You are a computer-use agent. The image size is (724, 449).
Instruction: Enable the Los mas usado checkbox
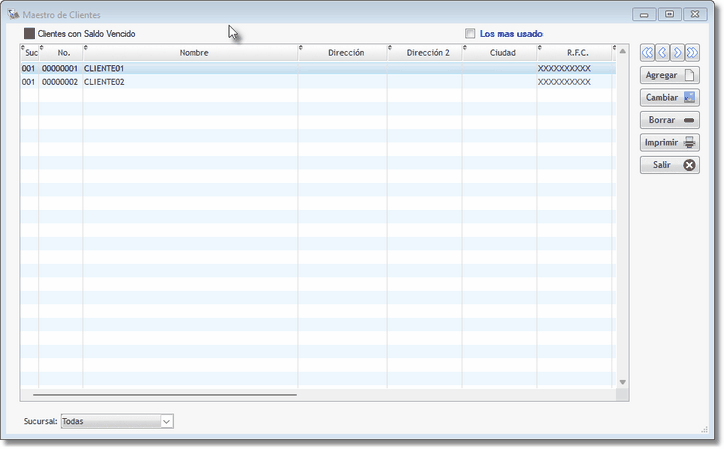tap(470, 33)
